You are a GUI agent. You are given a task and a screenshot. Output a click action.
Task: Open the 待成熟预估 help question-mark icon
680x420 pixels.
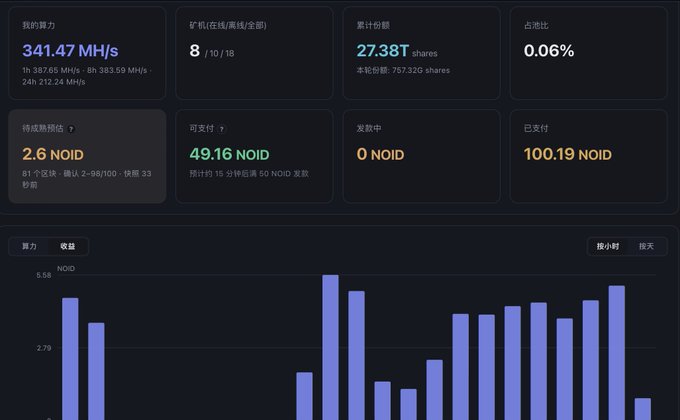tap(71, 129)
